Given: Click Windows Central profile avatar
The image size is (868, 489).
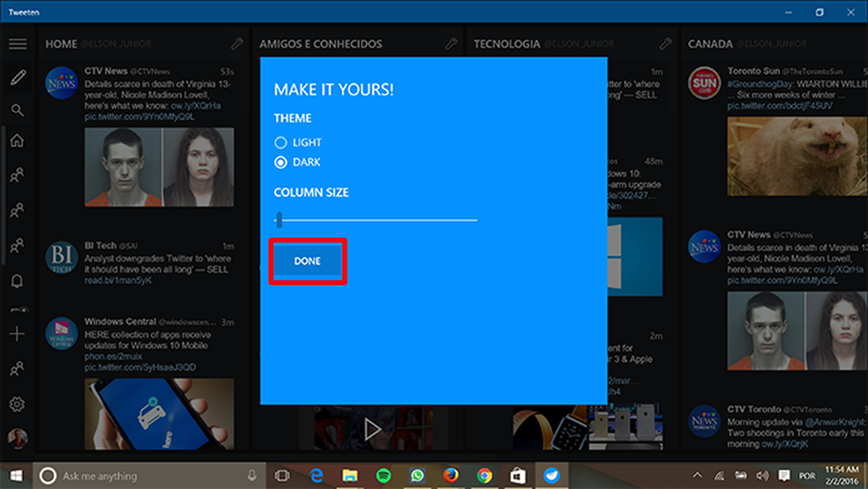Looking at the screenshot, I should click(x=62, y=334).
